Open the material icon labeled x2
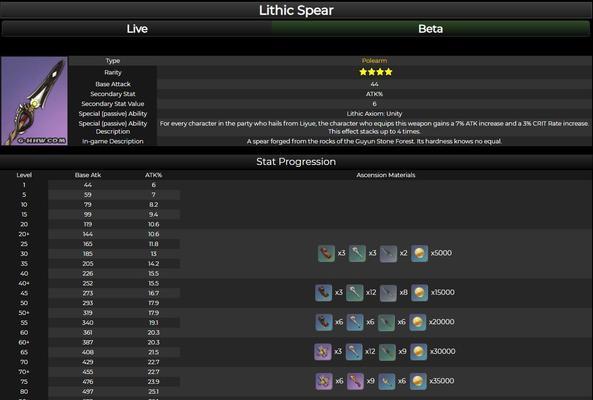 (x=388, y=253)
